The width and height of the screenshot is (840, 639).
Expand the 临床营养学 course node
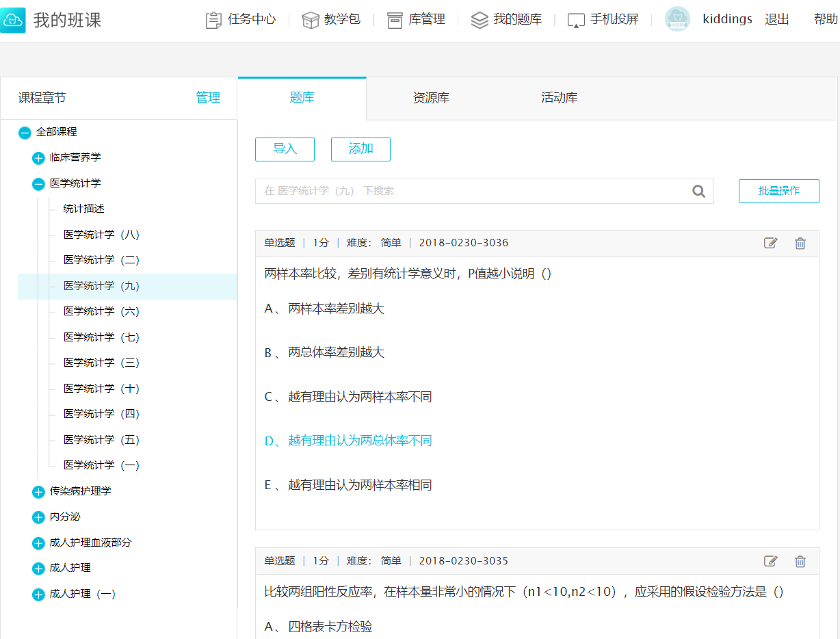point(39,158)
